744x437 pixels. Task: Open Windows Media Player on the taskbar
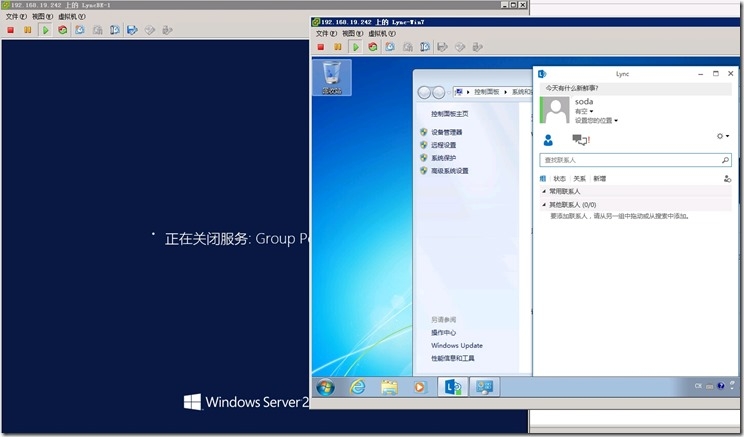click(420, 387)
